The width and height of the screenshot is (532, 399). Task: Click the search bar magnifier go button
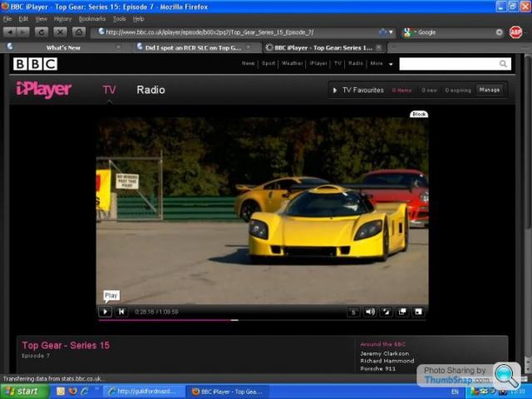coord(499,32)
